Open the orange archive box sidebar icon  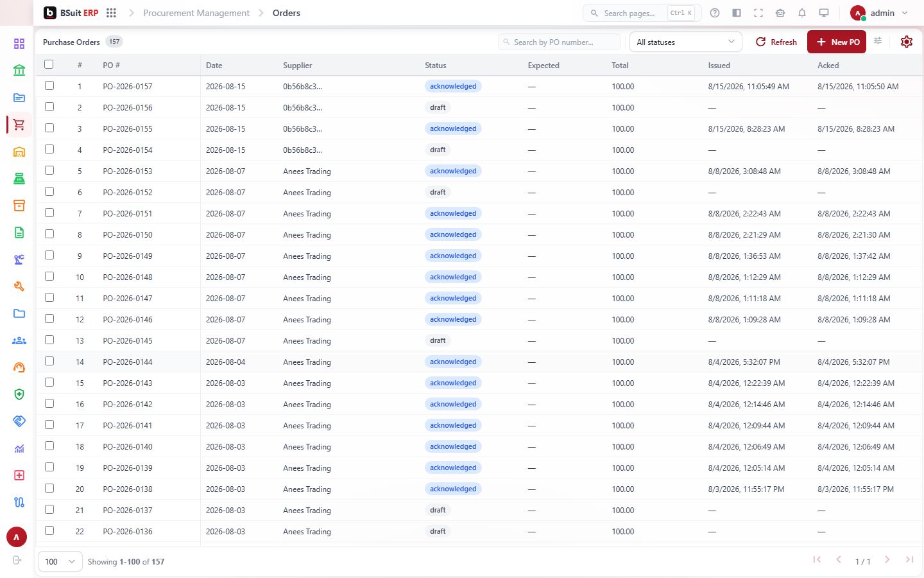(19, 206)
